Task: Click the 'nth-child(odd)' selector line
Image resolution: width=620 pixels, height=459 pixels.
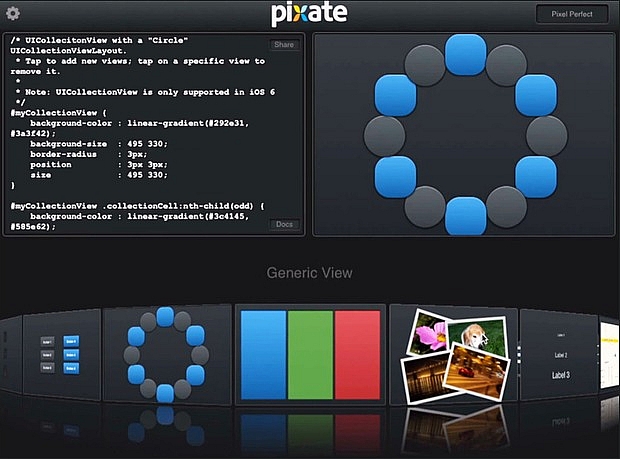Action: 137,206
